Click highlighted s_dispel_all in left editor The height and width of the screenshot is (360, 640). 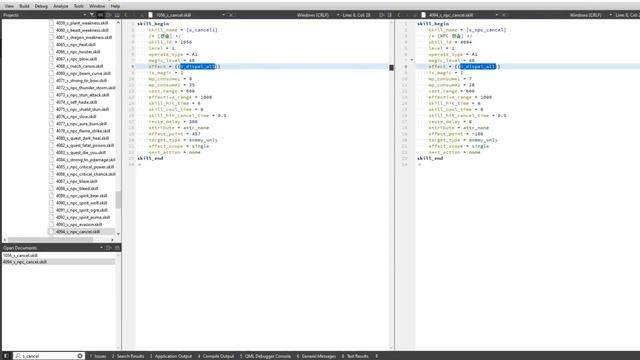click(x=198, y=67)
